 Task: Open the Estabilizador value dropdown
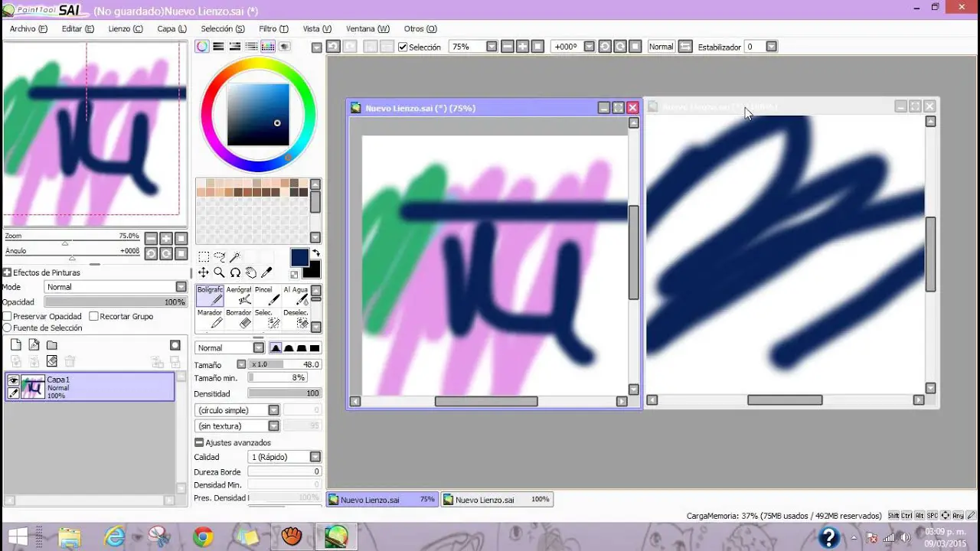[771, 47]
